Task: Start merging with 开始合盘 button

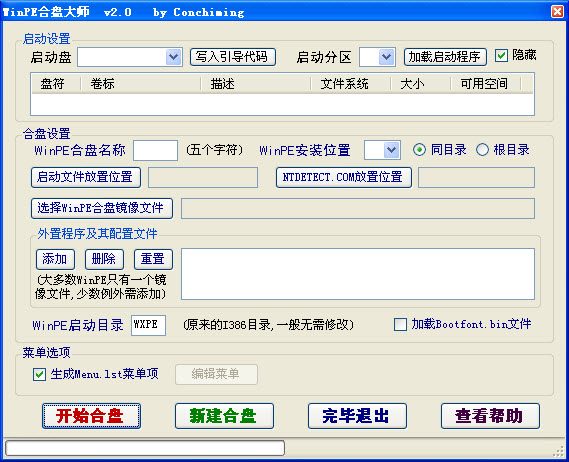Action: click(x=91, y=416)
